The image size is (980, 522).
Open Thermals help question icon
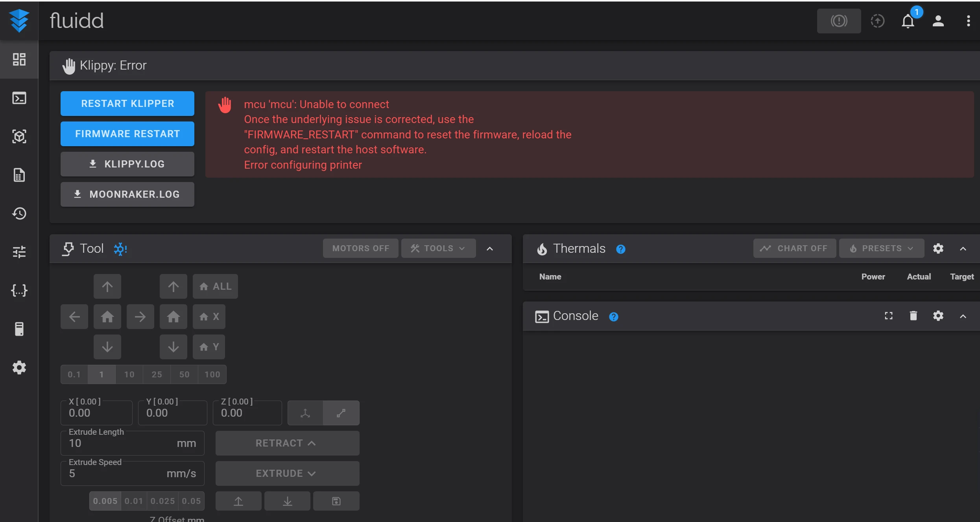coord(621,249)
